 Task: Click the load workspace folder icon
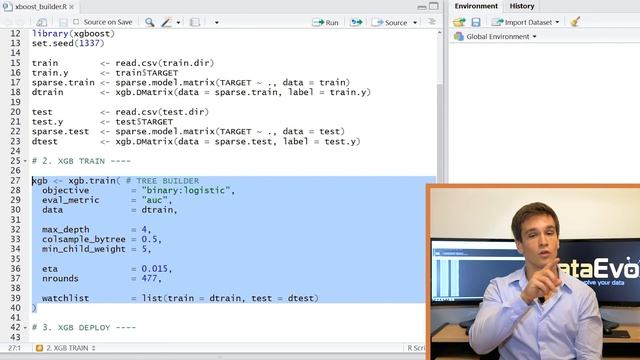click(x=459, y=22)
